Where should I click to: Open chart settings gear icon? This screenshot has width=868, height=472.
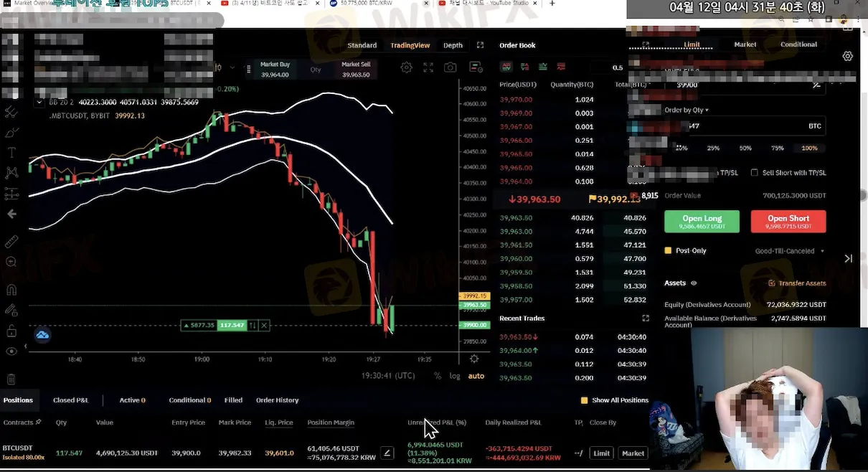pos(406,67)
